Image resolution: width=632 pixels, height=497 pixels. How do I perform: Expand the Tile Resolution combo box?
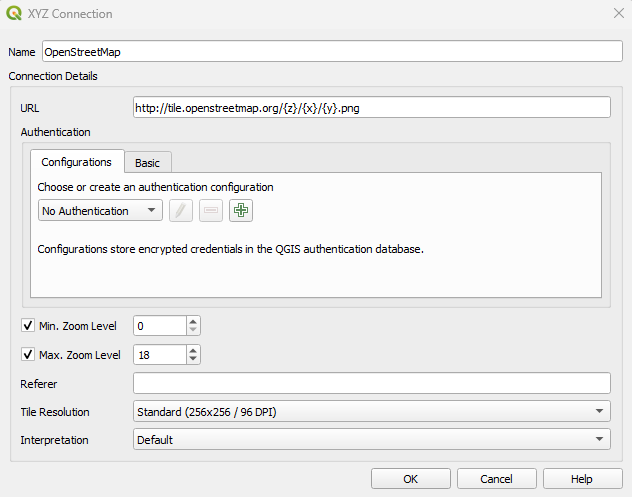372,412
